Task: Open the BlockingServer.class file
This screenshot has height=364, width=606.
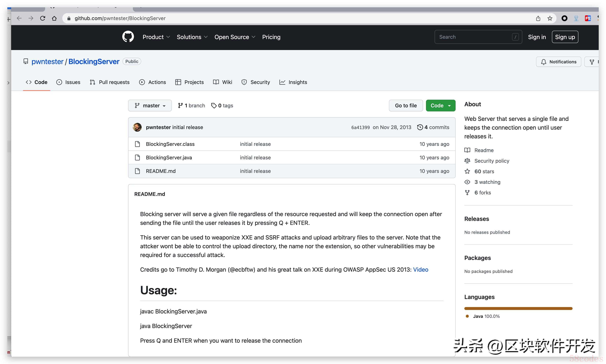Action: coord(170,144)
